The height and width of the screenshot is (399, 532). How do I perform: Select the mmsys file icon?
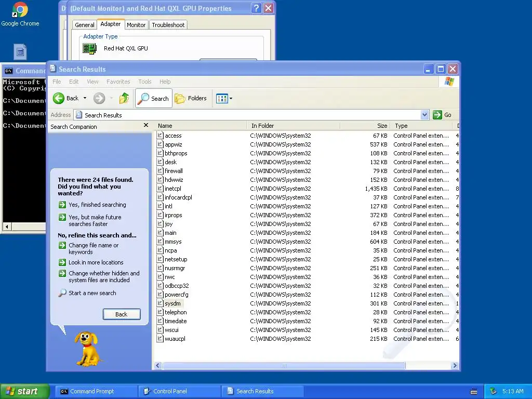click(x=160, y=241)
